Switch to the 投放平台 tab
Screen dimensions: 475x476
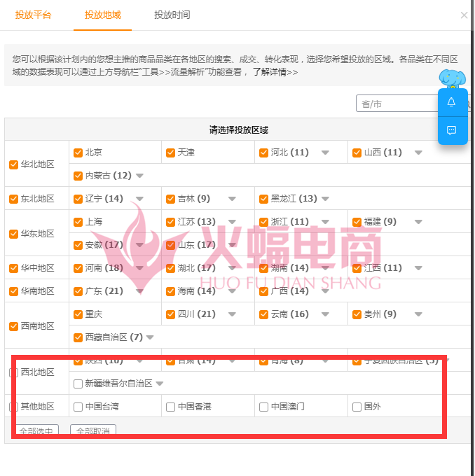(33, 15)
